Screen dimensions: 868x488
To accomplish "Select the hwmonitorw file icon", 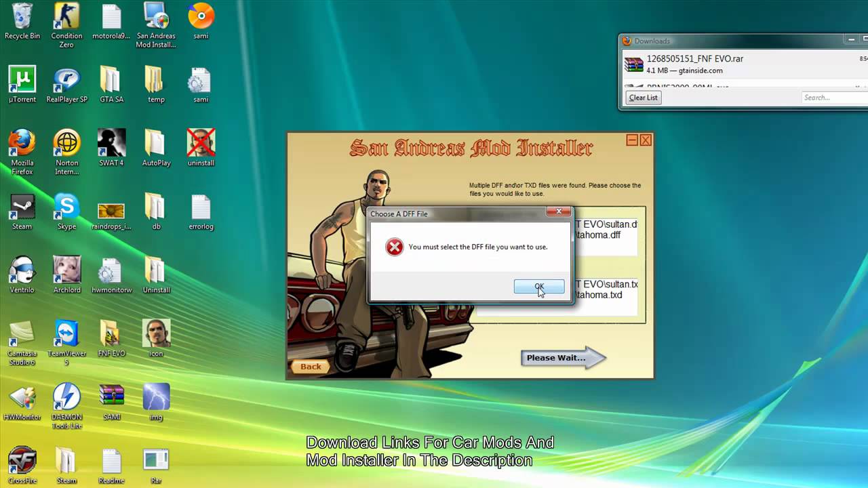I will (x=111, y=275).
